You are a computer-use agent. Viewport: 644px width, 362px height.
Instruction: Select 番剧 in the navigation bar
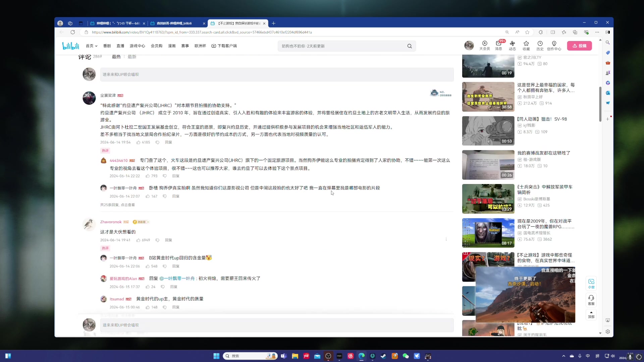pyautogui.click(x=107, y=46)
